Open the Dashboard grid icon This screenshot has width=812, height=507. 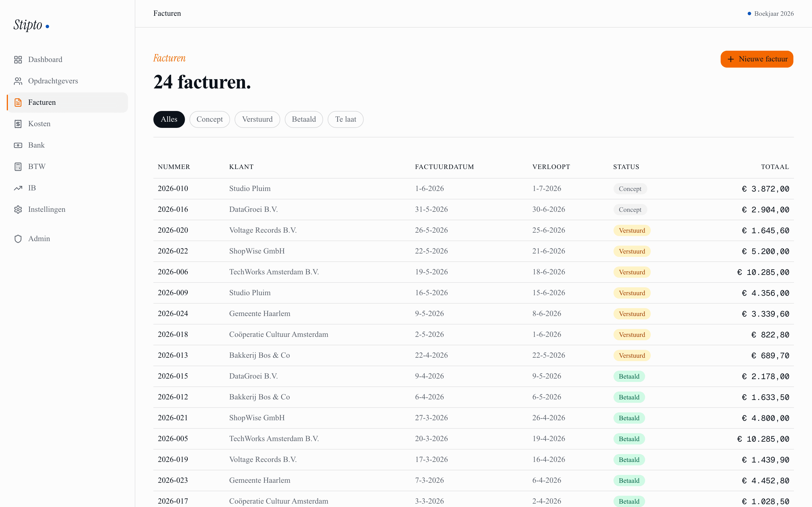(18, 60)
